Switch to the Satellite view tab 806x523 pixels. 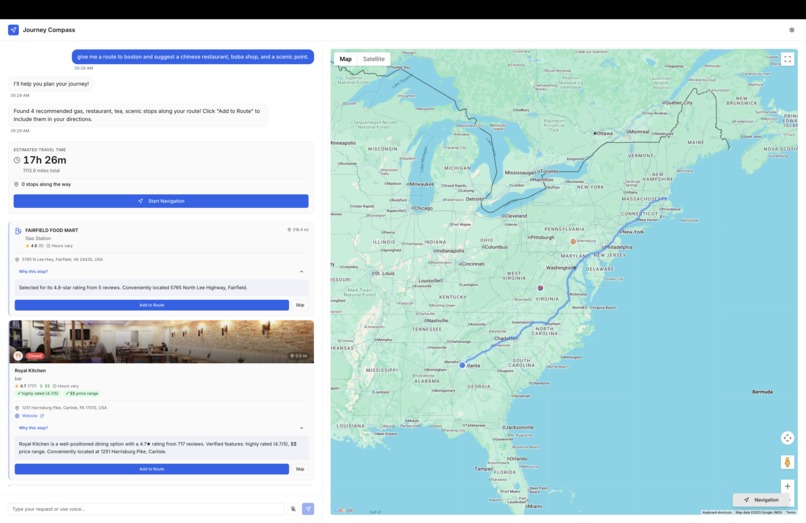(374, 59)
